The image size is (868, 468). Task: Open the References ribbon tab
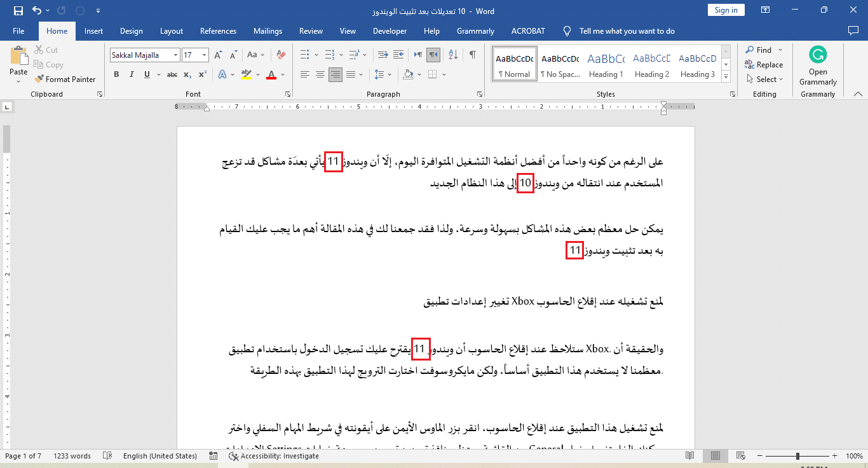218,31
